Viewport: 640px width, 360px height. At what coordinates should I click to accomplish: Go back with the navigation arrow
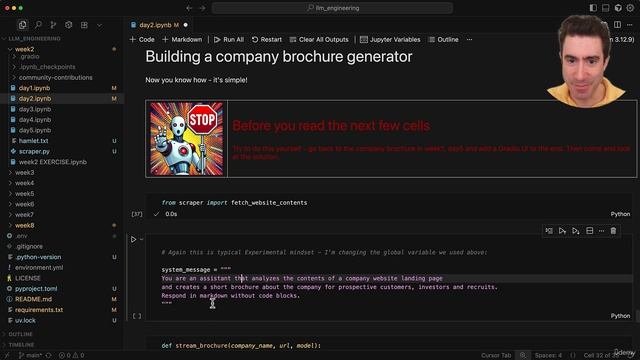coord(189,8)
